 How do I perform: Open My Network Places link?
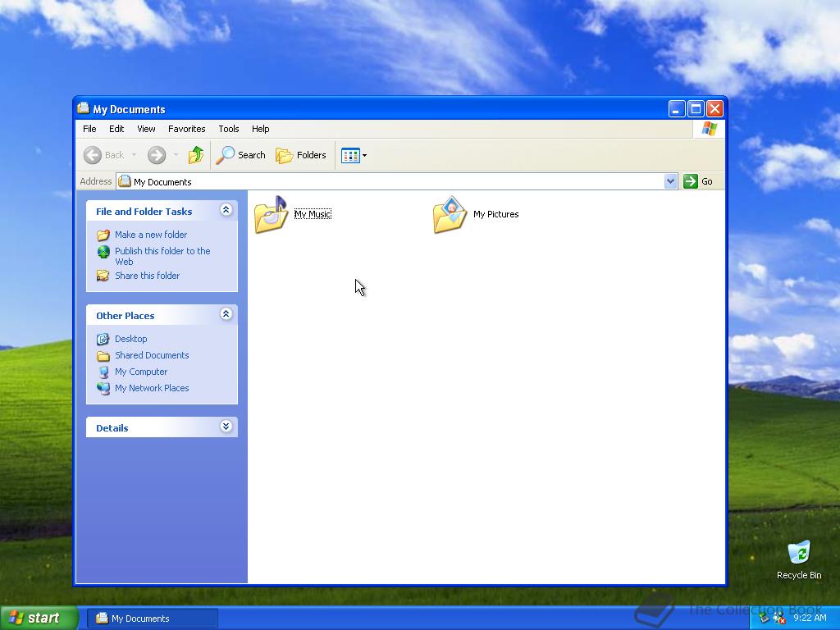[152, 388]
